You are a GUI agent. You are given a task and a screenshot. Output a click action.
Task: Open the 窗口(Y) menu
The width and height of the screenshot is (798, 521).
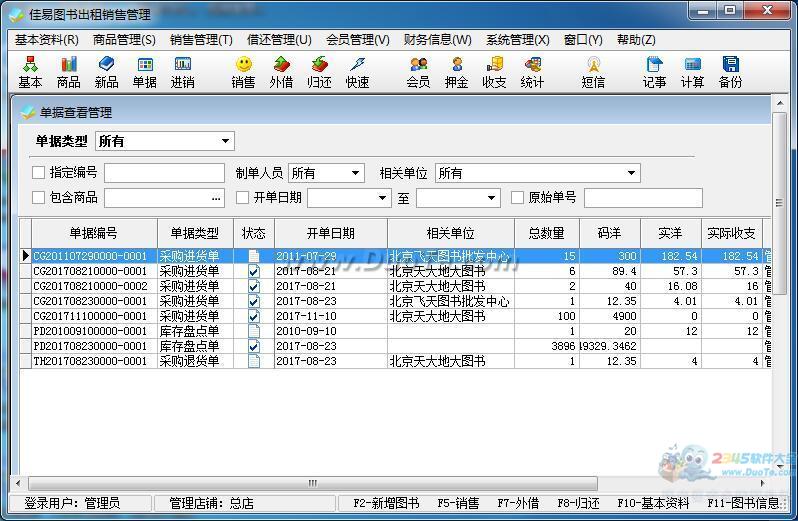[x=583, y=40]
